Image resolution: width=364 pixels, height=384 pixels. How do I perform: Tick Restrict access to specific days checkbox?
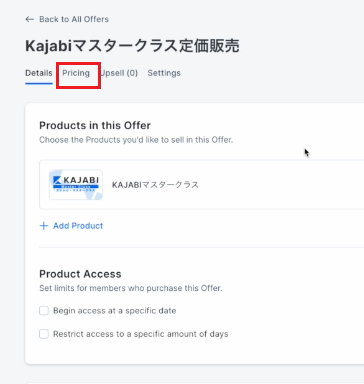(44, 334)
